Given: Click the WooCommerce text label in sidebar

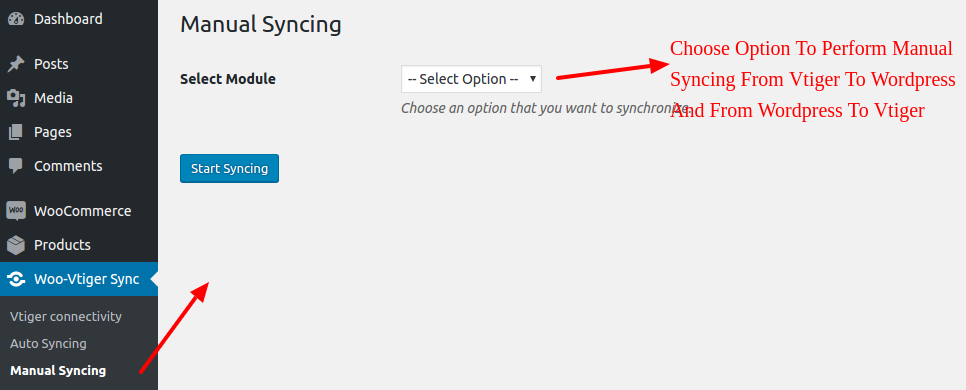Looking at the screenshot, I should click(83, 211).
